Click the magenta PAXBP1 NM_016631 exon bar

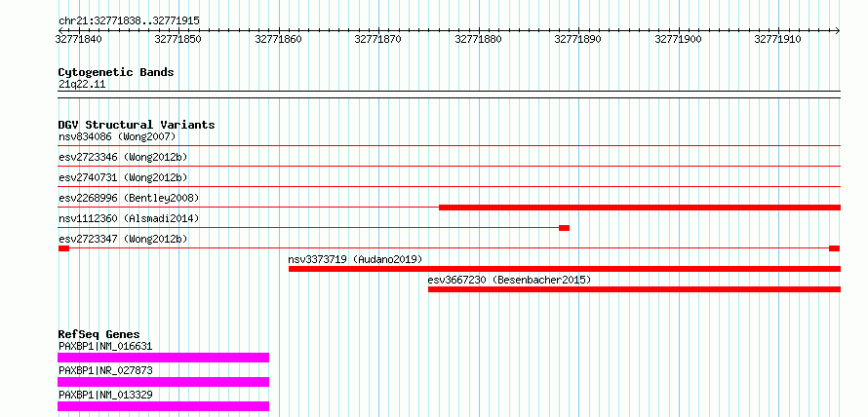(163, 358)
